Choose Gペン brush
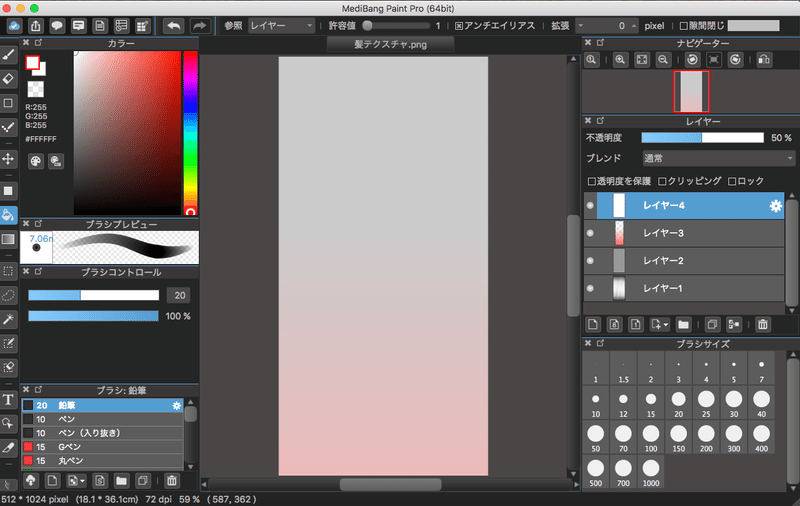Viewport: 800px width, 506px height. click(102, 447)
